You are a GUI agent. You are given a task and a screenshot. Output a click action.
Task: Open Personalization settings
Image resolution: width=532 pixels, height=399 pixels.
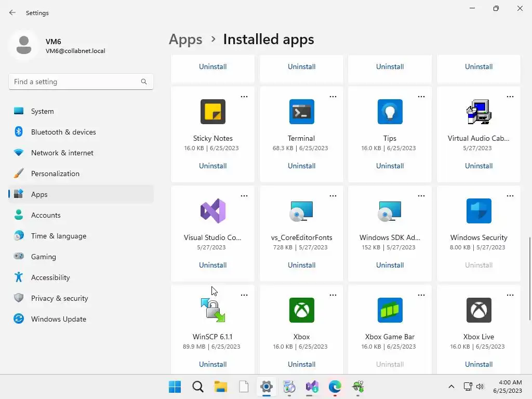coord(81,174)
